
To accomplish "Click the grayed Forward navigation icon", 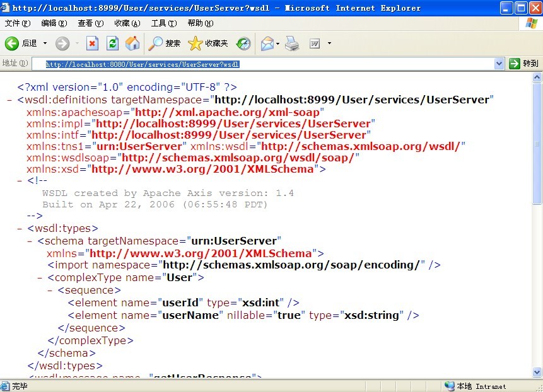I will 62,44.
